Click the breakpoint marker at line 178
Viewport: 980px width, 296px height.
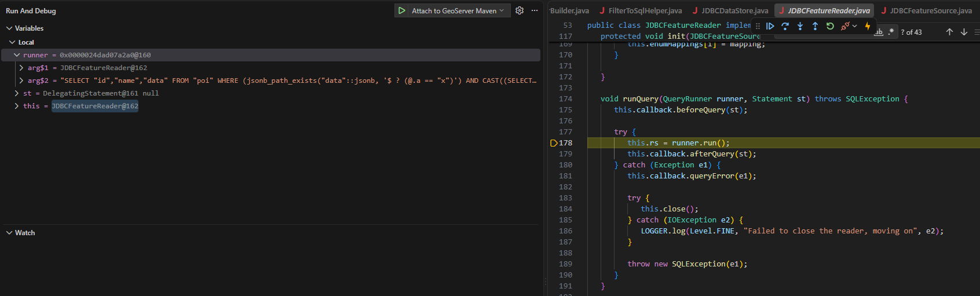(553, 143)
